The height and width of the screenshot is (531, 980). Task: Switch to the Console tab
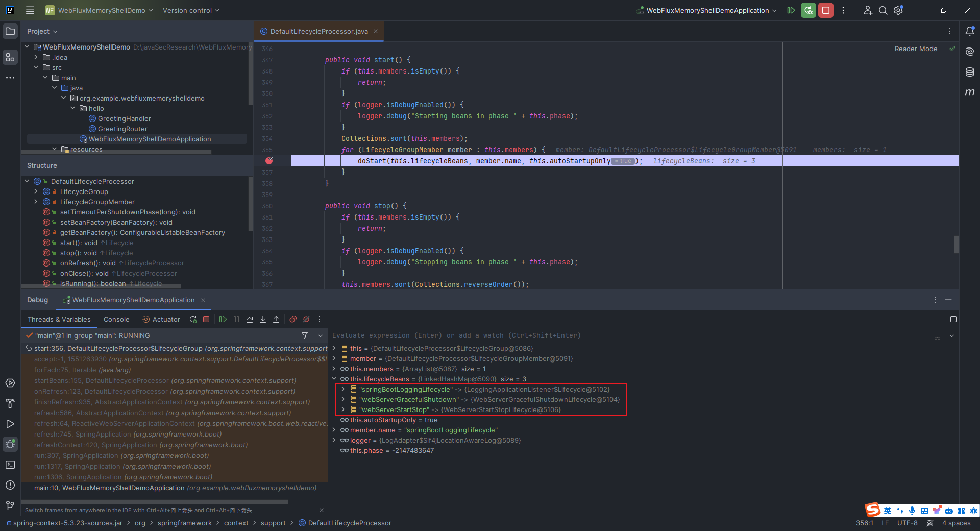pos(116,319)
